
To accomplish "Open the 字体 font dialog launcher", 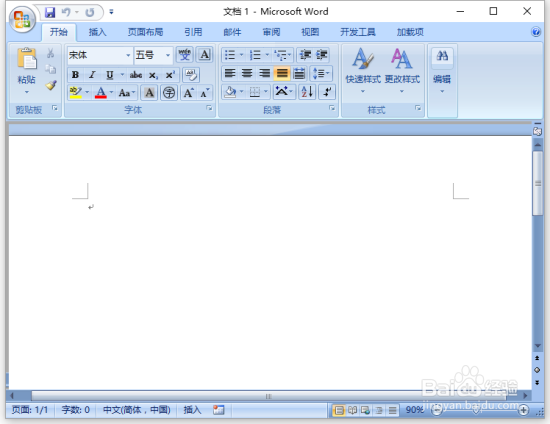I will (209, 108).
